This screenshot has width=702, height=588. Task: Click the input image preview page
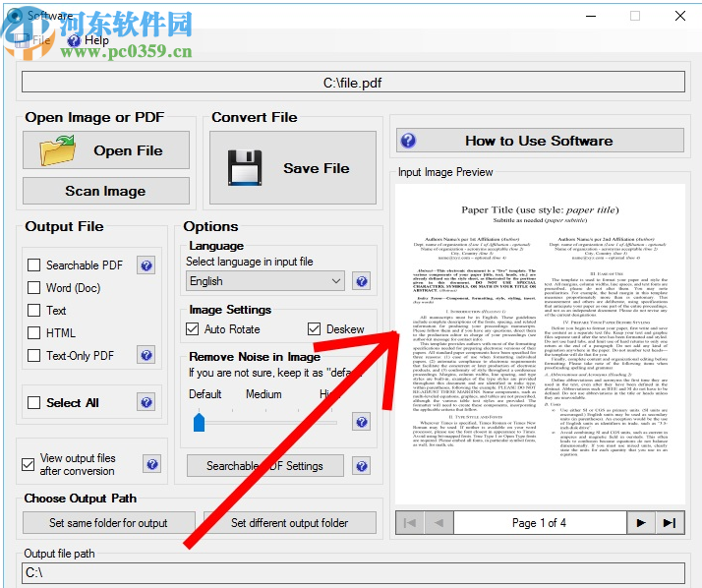(540, 344)
